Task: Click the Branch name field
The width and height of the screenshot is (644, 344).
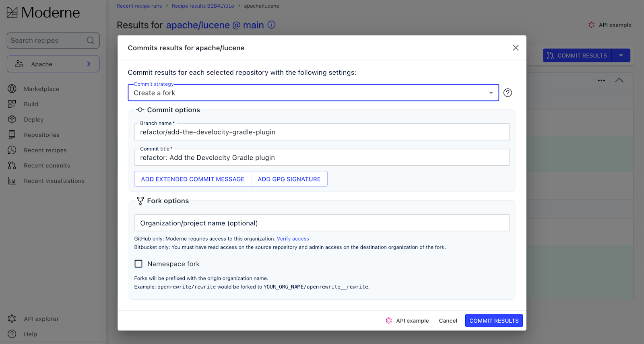Action: pyautogui.click(x=322, y=132)
